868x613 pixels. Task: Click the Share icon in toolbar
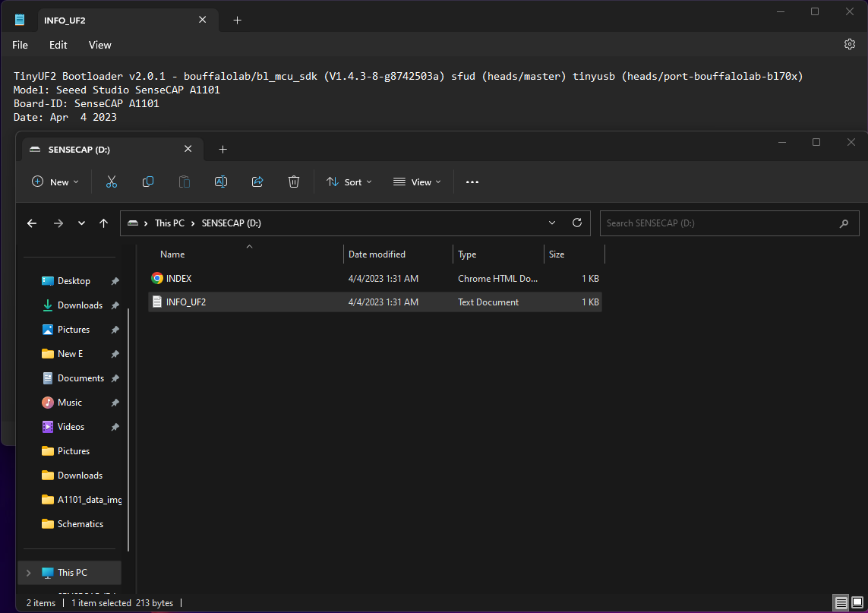pyautogui.click(x=257, y=182)
